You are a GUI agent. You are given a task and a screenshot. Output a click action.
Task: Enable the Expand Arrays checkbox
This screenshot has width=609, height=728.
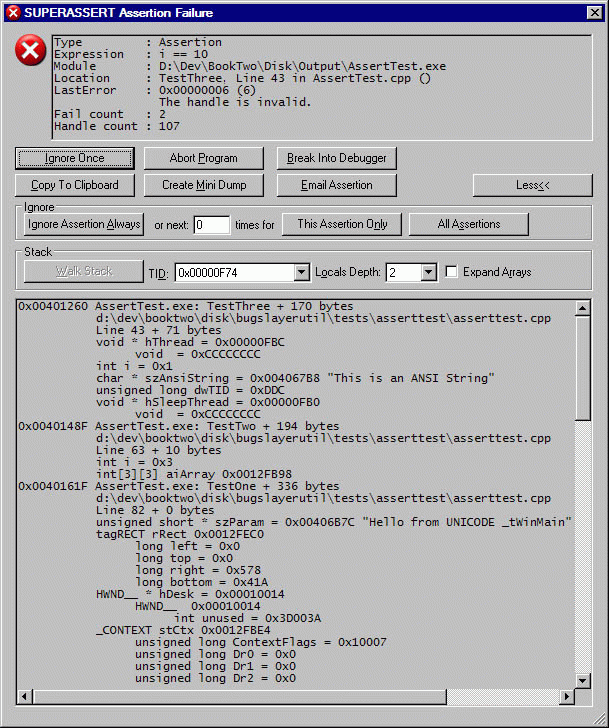coord(452,272)
